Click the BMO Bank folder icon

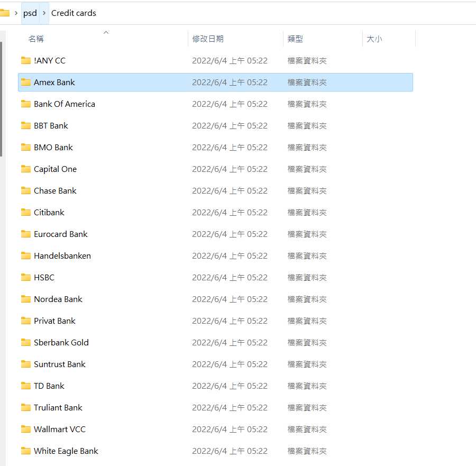point(26,147)
